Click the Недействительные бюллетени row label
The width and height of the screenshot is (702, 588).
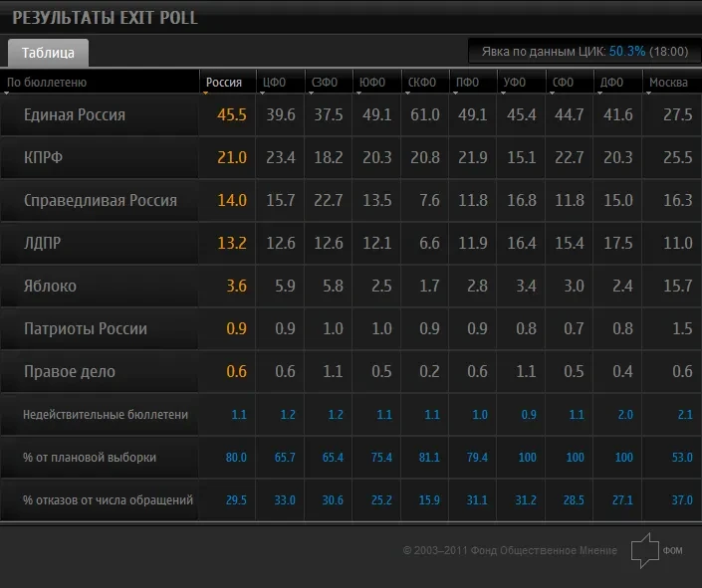point(106,414)
